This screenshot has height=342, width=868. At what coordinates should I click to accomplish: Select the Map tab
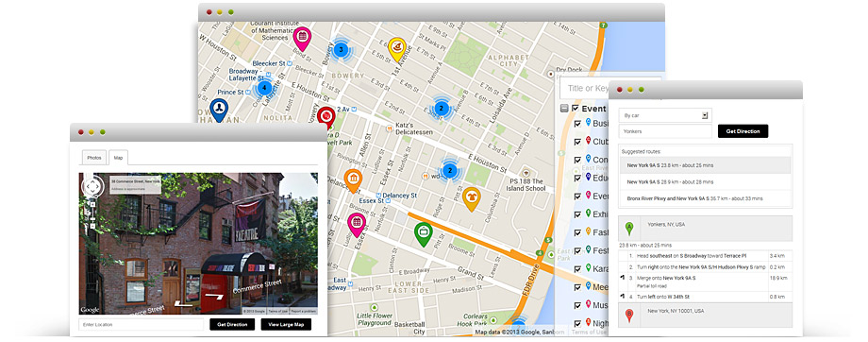click(118, 158)
